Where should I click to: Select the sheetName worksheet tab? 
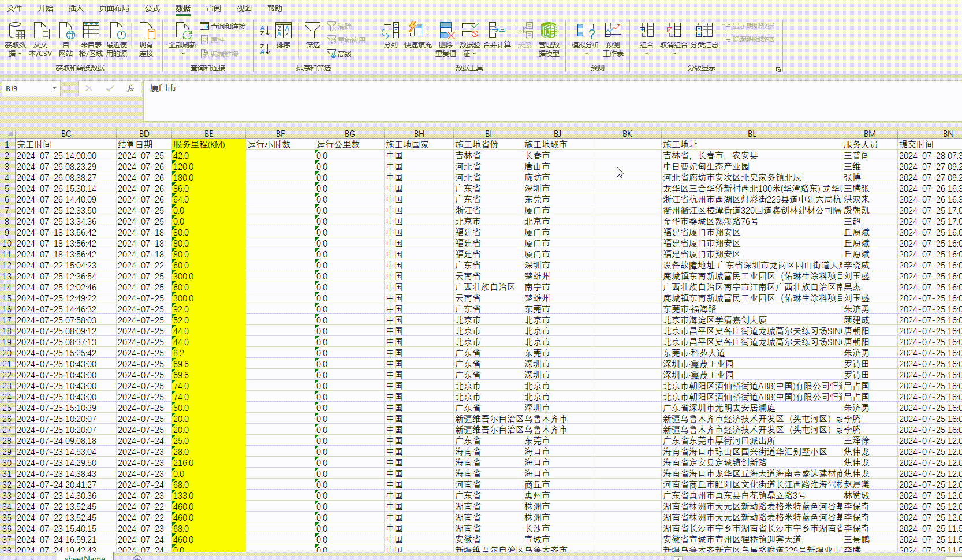click(85, 557)
